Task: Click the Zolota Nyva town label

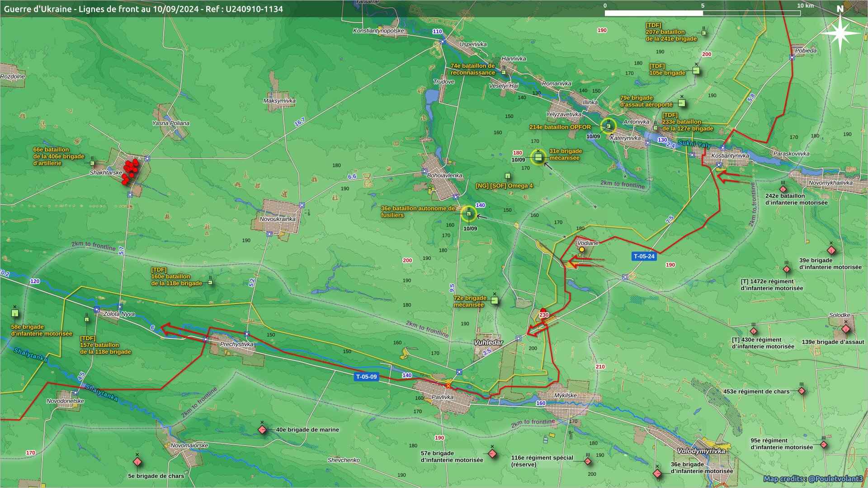Action: click(119, 314)
